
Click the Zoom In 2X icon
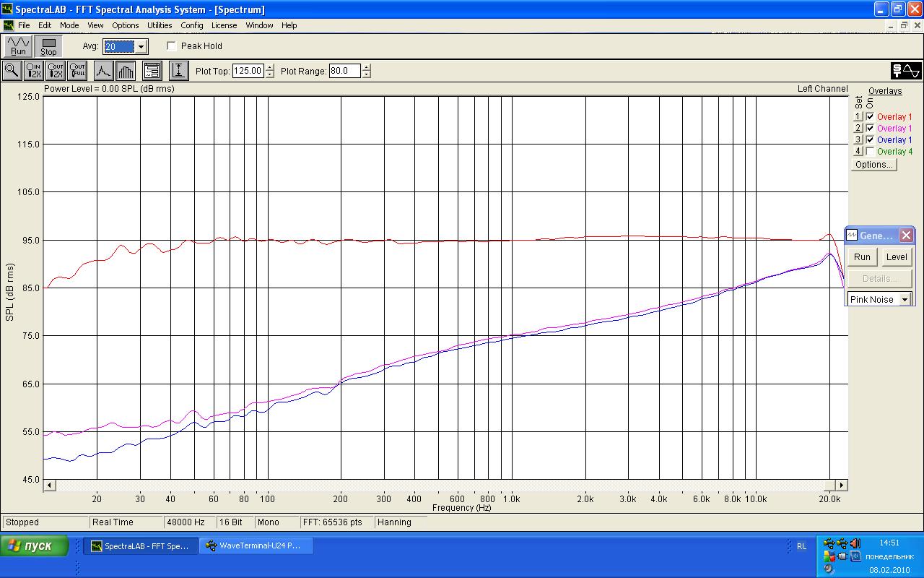[x=34, y=70]
